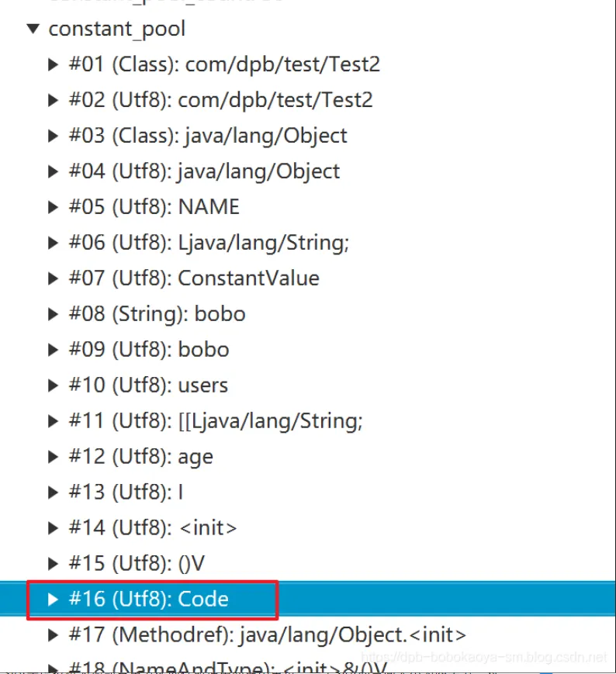Viewport: 616px width, 674px height.
Task: Expand arrow for #11 [[Ljava/lang/String;
Action: pyautogui.click(x=53, y=421)
